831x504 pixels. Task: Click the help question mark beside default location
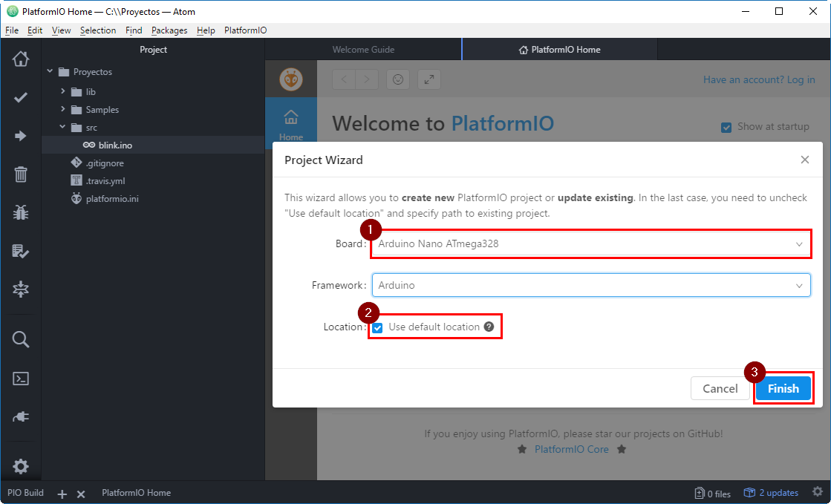pyautogui.click(x=489, y=327)
